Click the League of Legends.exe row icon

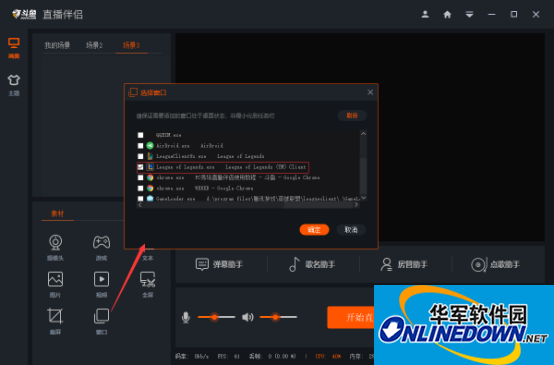[x=150, y=167]
